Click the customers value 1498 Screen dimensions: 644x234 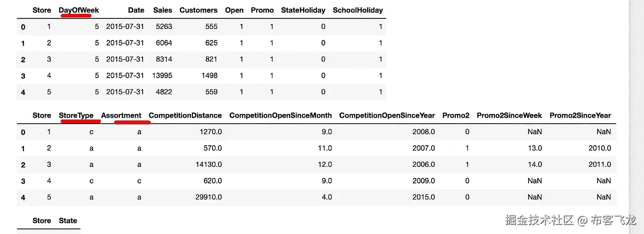pyautogui.click(x=209, y=75)
